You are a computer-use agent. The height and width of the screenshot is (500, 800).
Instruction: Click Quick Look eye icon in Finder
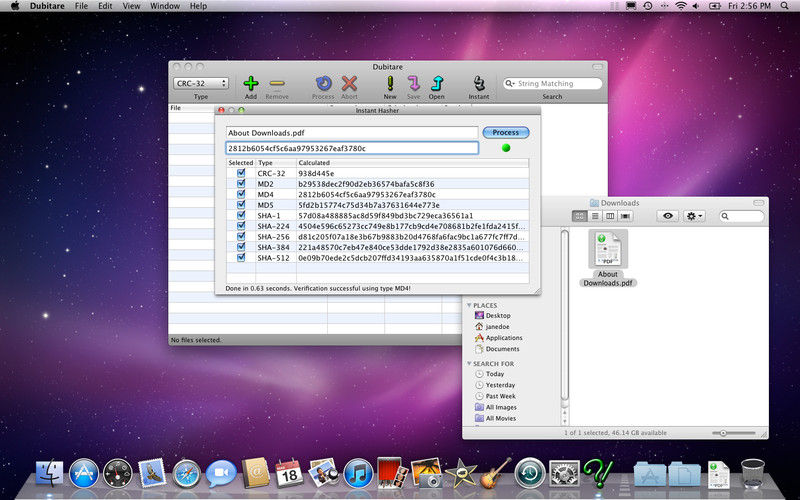pos(667,216)
